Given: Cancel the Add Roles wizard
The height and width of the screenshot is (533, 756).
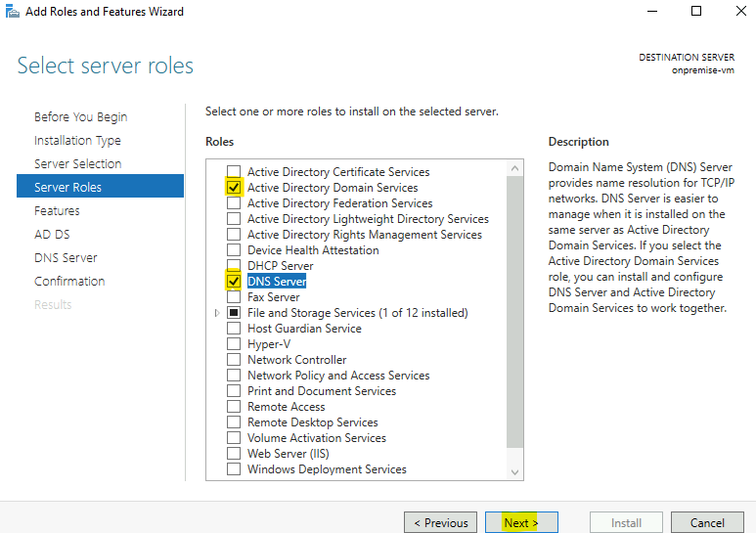Looking at the screenshot, I should pos(707,523).
